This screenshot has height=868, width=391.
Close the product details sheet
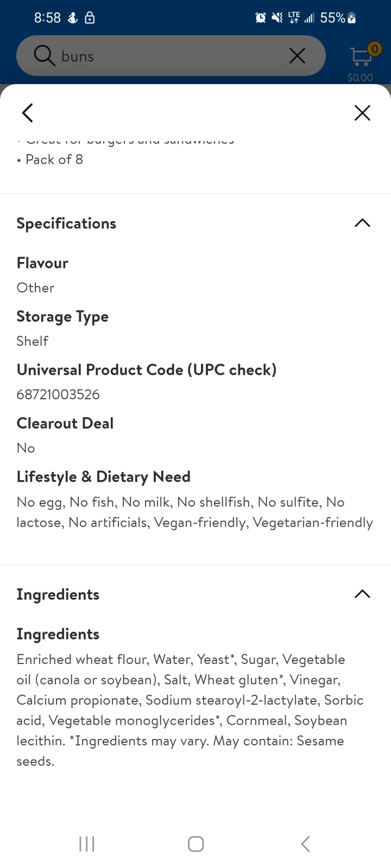[x=362, y=113]
